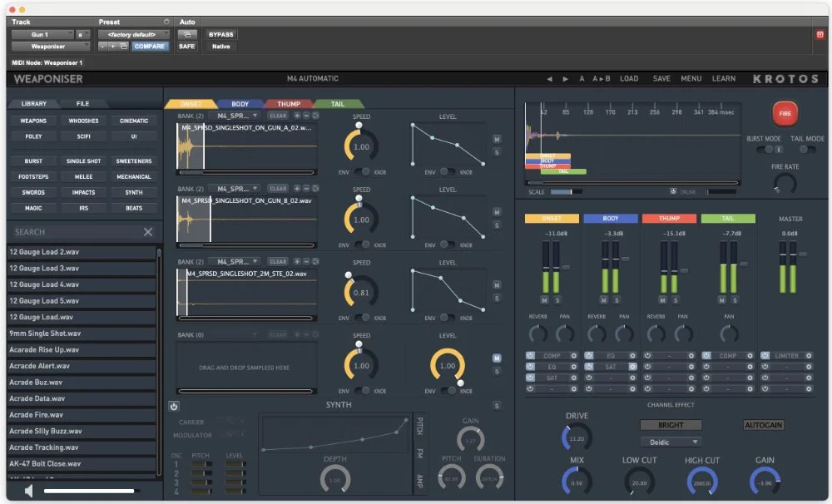832x504 pixels.
Task: Switch first bank SPEED between ENV and KNOB
Action: pos(363,172)
